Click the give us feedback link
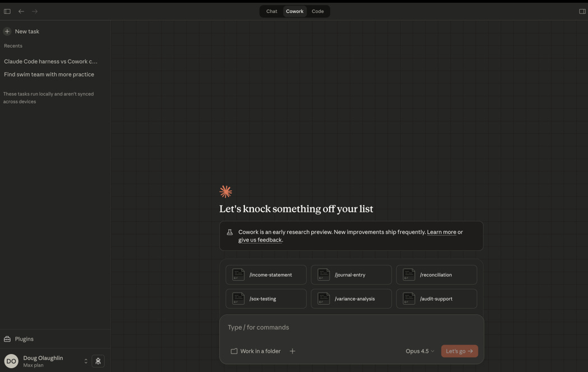This screenshot has width=588, height=372. click(x=260, y=239)
